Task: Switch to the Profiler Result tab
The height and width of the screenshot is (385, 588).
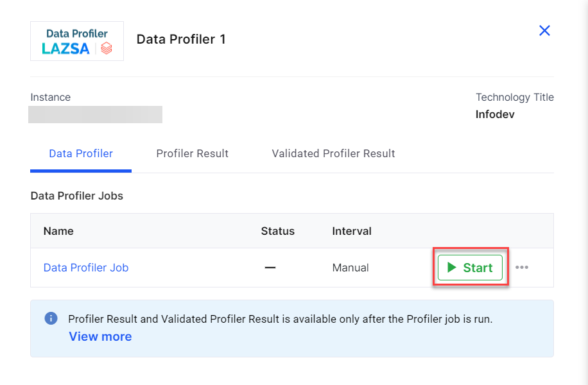Action: pos(193,153)
